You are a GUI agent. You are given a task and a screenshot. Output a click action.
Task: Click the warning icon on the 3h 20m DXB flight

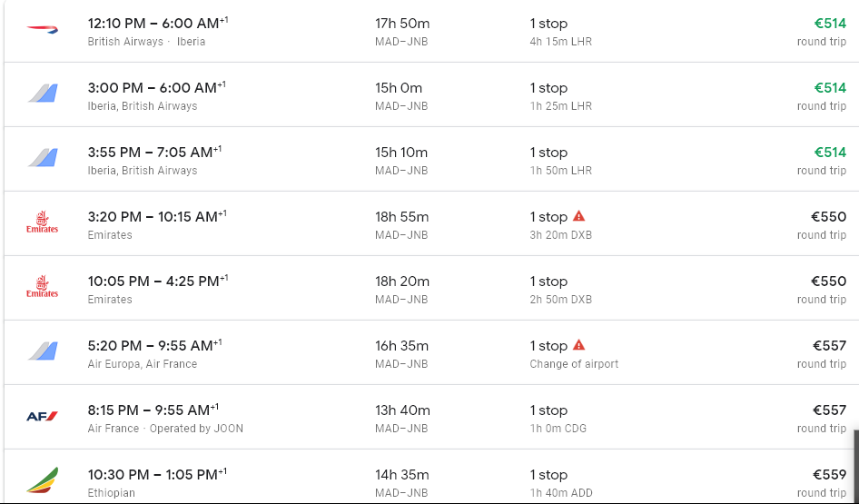(579, 216)
